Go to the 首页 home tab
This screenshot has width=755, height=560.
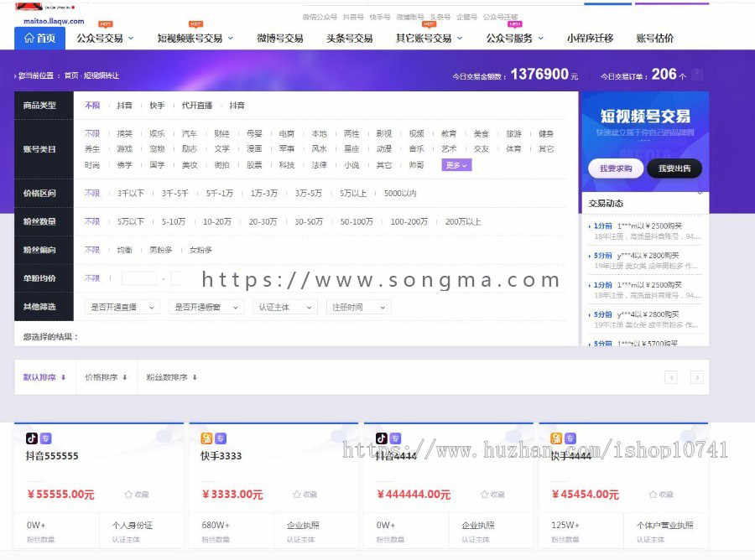[39, 38]
